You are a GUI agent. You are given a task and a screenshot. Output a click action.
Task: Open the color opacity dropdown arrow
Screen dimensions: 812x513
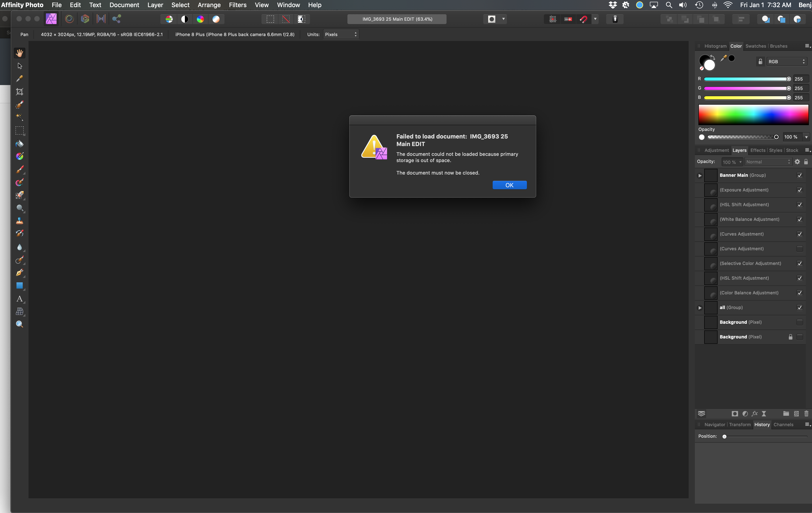pos(806,137)
